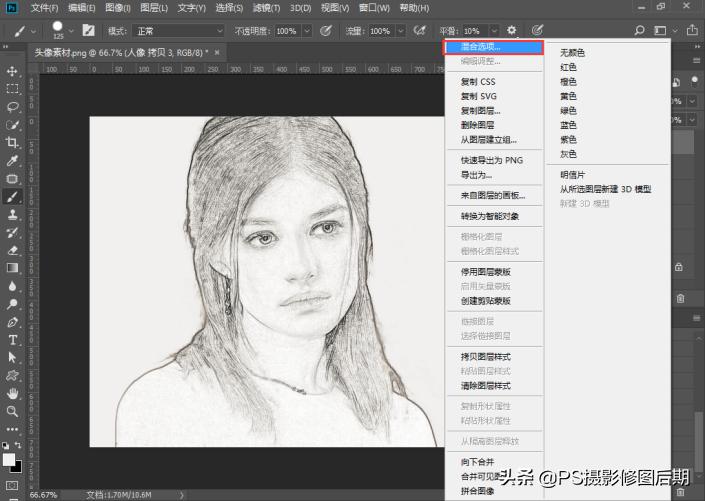This screenshot has height=501, width=705.
Task: Select the Clone Stamp tool
Action: click(12, 215)
